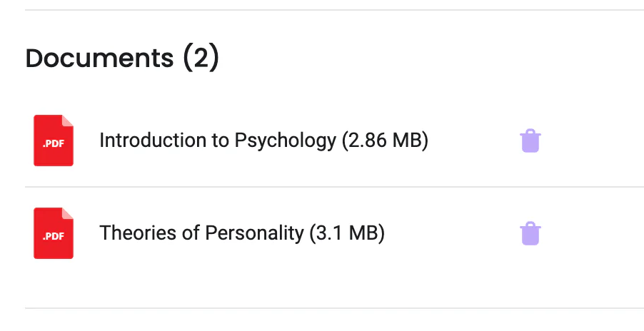Click the Documents (2) heading

122,58
